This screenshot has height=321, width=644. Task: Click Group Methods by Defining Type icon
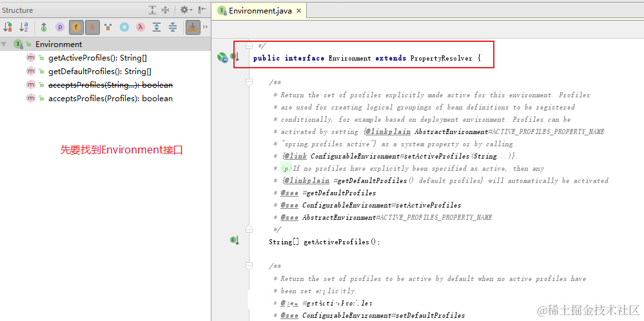point(108,28)
